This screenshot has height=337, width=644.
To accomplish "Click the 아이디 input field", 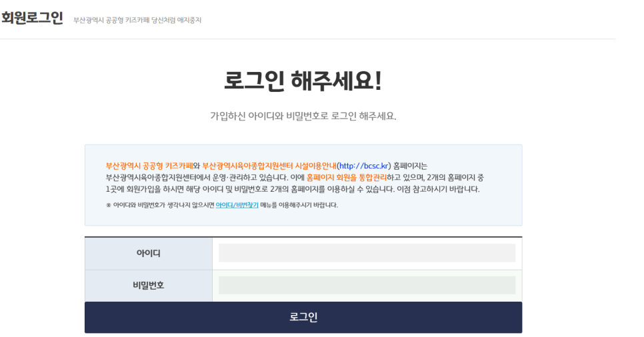I will click(367, 253).
